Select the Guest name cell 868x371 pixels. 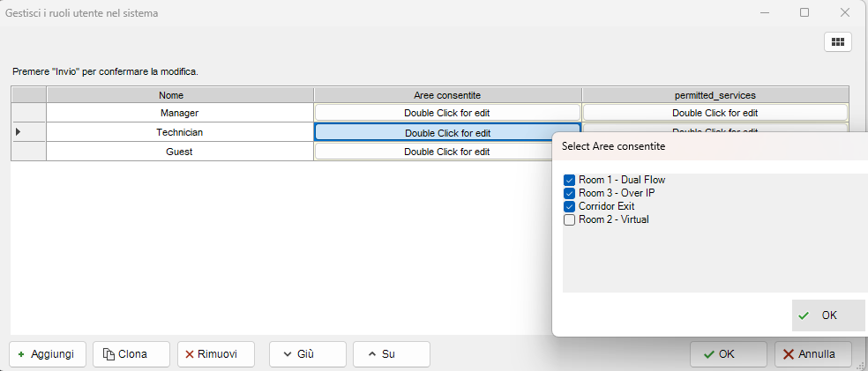coord(179,152)
